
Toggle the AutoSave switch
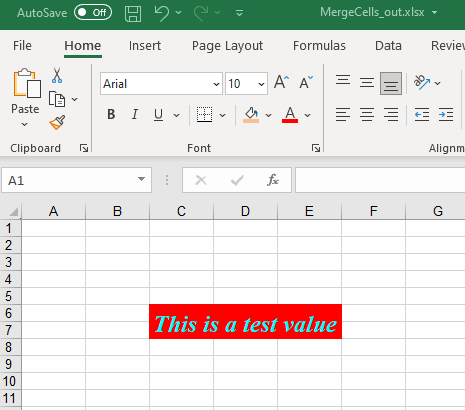click(93, 13)
